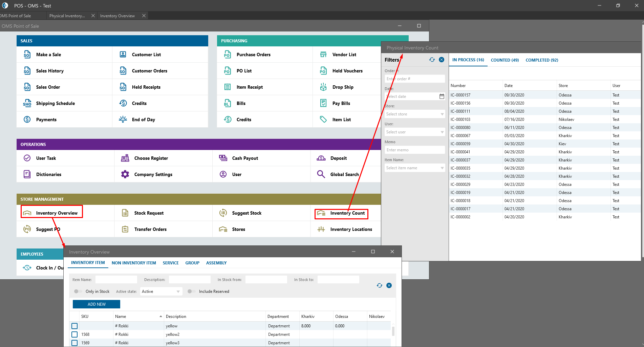Refresh the Physical Inventory Count filters

pyautogui.click(x=432, y=60)
